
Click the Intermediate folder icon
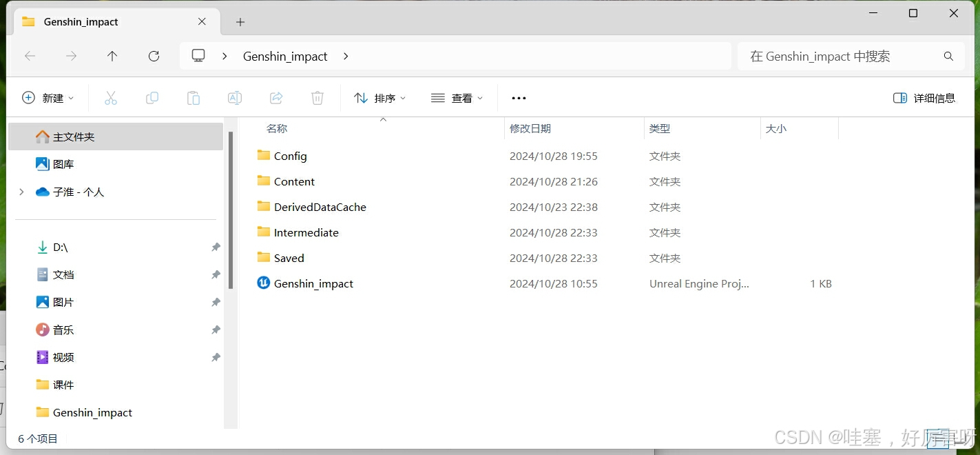[x=263, y=232]
